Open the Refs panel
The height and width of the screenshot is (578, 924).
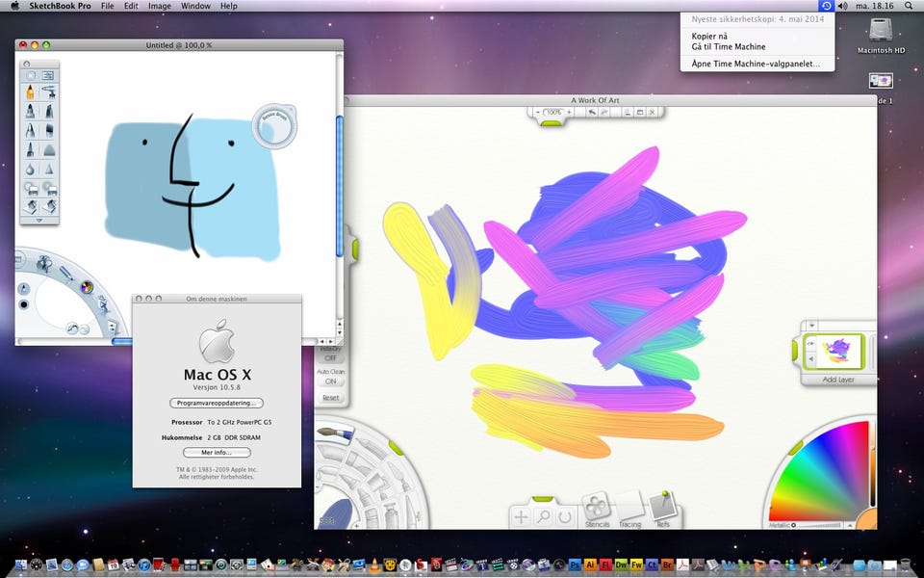pyautogui.click(x=662, y=511)
